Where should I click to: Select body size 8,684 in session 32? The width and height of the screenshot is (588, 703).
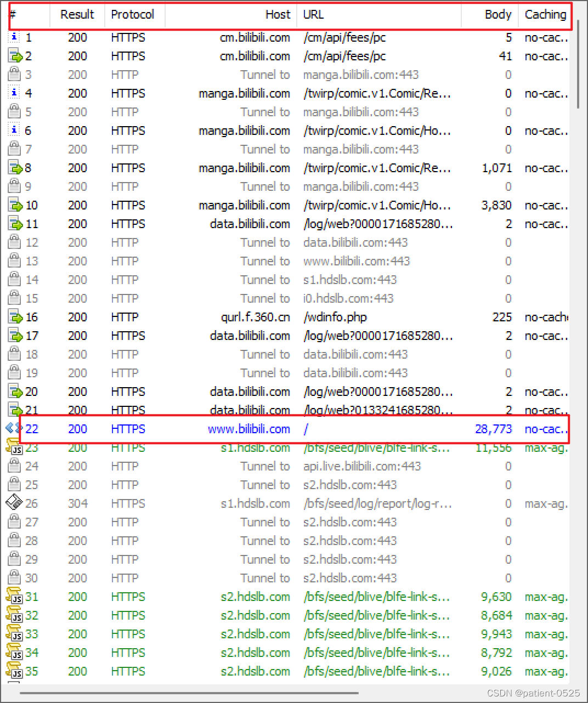point(496,615)
